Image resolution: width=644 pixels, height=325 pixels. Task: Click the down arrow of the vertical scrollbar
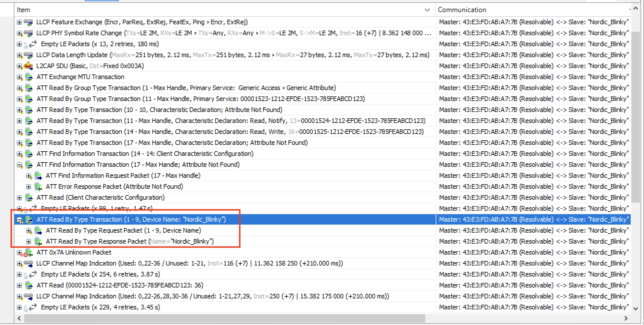click(x=636, y=309)
